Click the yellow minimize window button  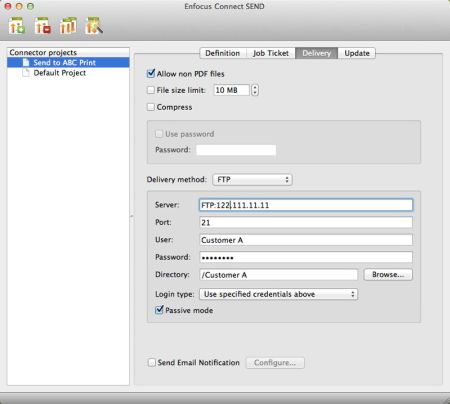point(19,6)
